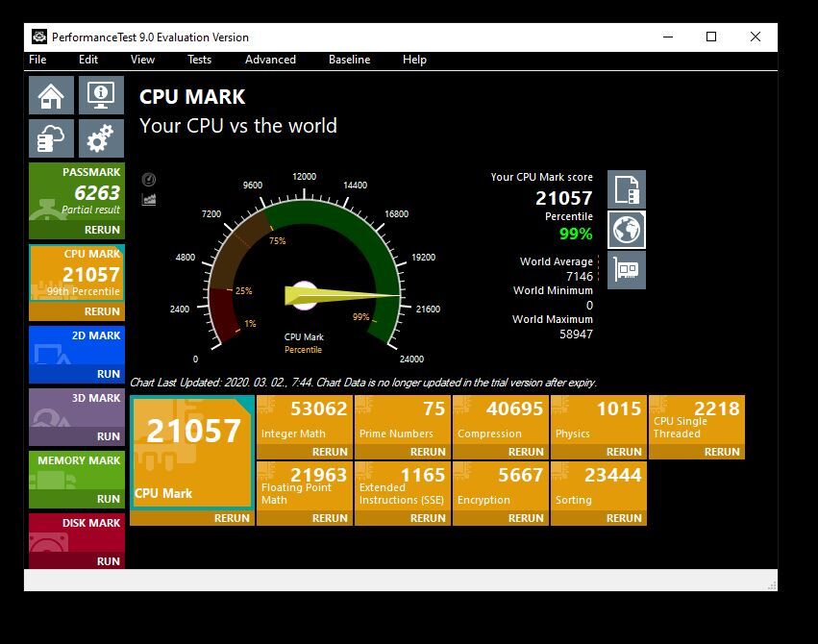Select the CPU Mark 21057 sidebar tile
Screen dimensions: 818x644
(77, 273)
